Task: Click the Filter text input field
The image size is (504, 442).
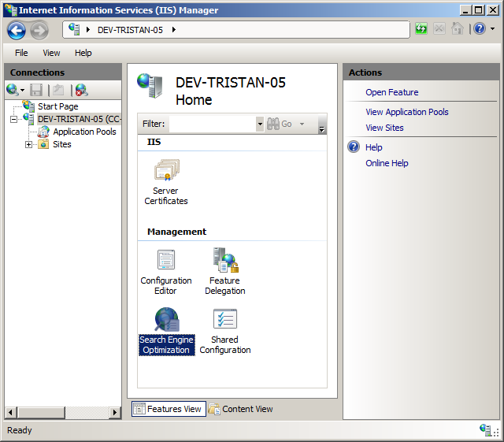Action: point(213,124)
